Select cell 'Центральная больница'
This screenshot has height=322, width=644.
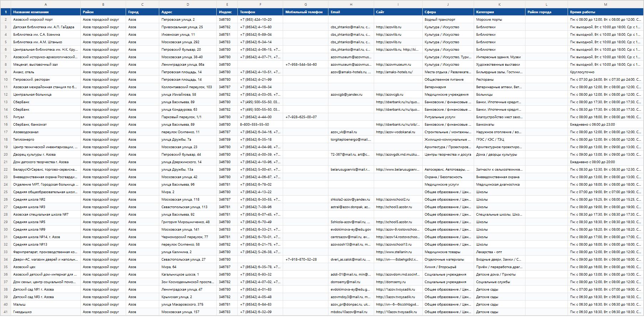(x=46, y=95)
